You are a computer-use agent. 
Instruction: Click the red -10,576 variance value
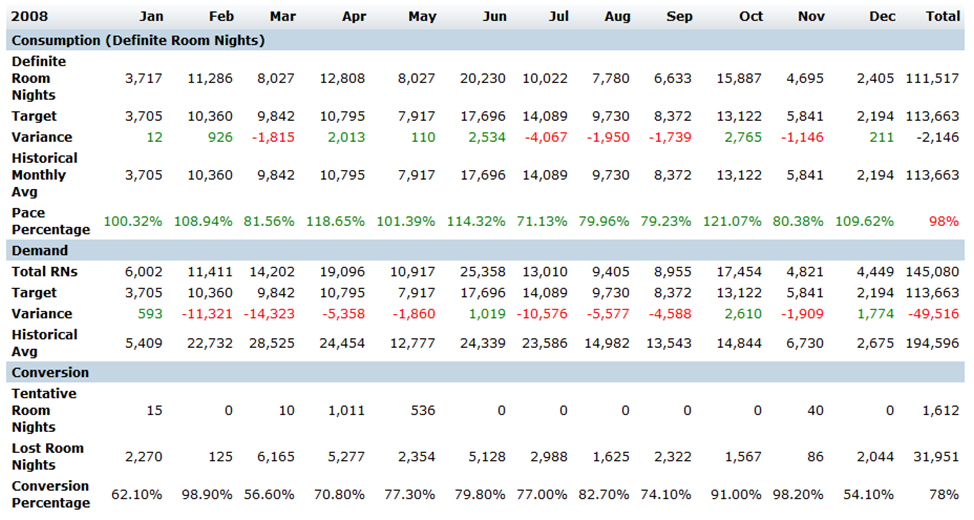542,314
